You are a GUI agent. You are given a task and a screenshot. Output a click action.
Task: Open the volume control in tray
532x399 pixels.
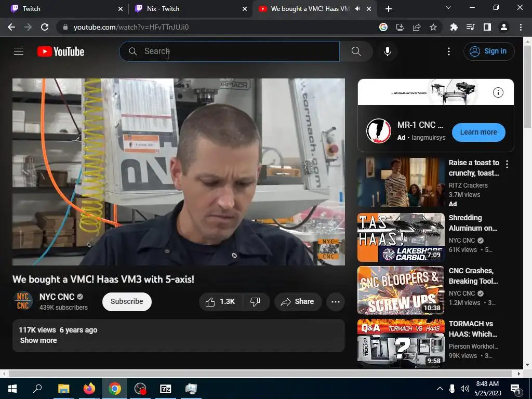pos(464,389)
